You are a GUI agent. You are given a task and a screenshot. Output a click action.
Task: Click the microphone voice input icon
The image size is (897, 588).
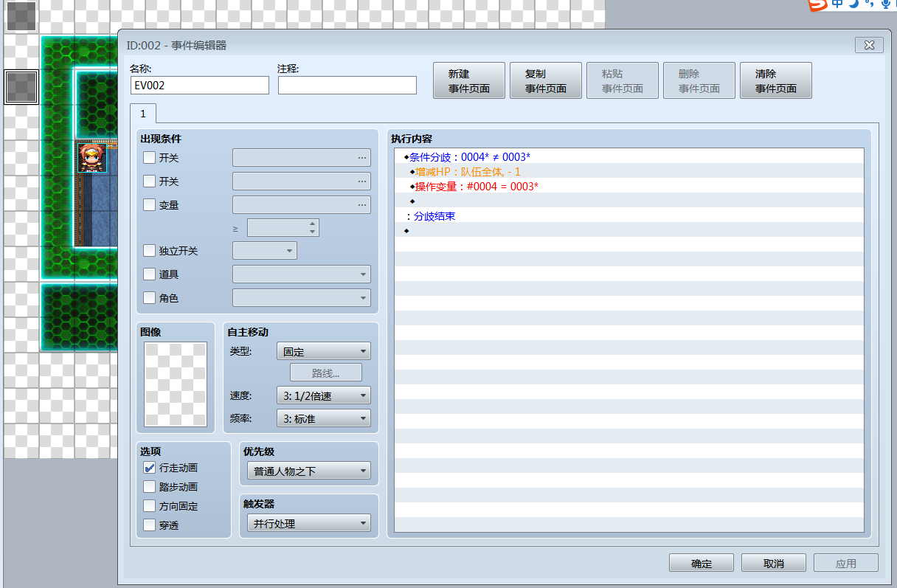click(x=886, y=4)
